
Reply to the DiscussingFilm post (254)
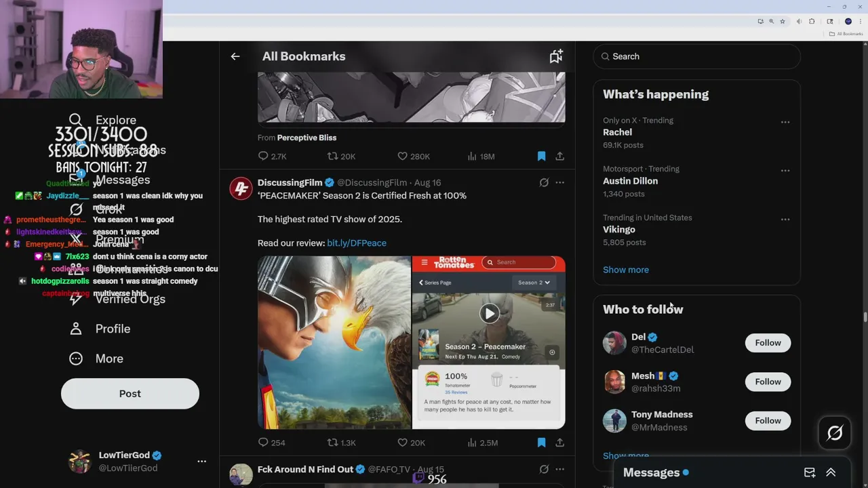tap(271, 443)
